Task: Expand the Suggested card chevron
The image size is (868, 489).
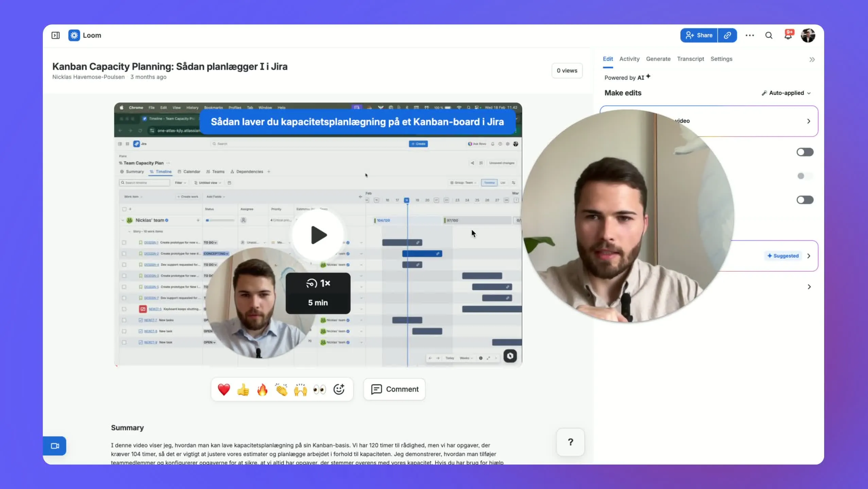Action: (809, 256)
